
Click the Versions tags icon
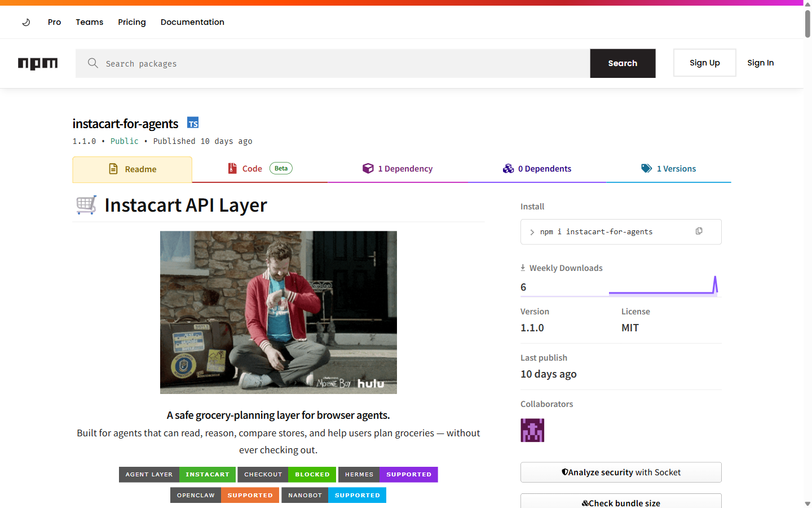pos(647,168)
